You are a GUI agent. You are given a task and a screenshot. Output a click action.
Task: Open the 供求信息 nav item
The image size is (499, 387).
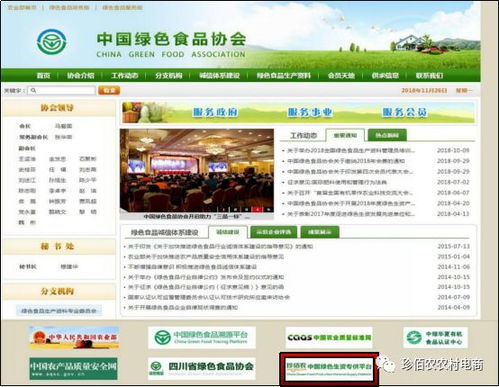385,76
